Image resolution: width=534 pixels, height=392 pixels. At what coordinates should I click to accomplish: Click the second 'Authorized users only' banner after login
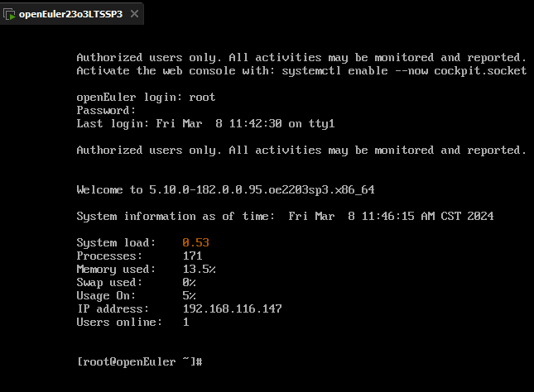301,150
